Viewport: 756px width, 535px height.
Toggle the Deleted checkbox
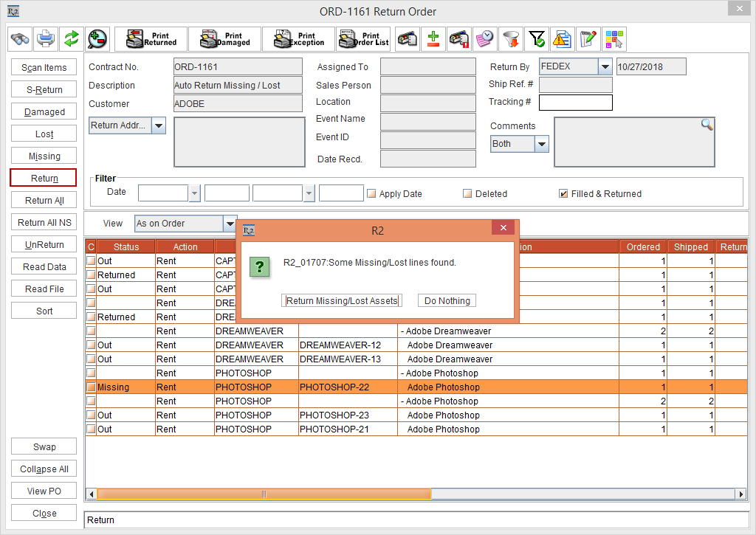(467, 194)
